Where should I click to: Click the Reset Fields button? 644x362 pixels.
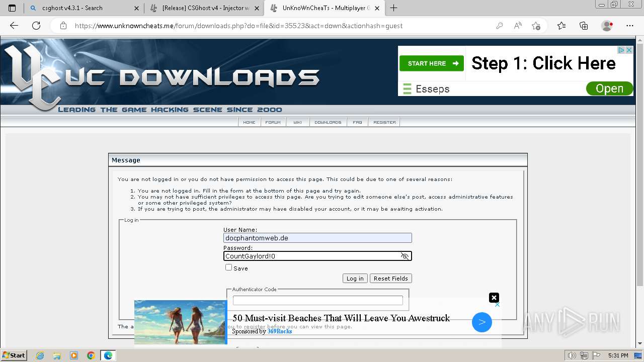tap(391, 279)
